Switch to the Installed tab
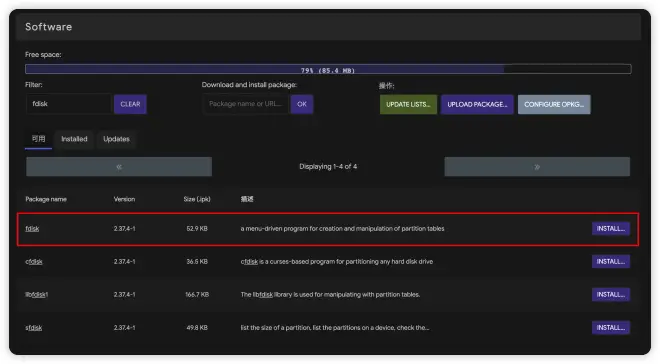Image resolution: width=660 pixels, height=364 pixels. point(74,139)
